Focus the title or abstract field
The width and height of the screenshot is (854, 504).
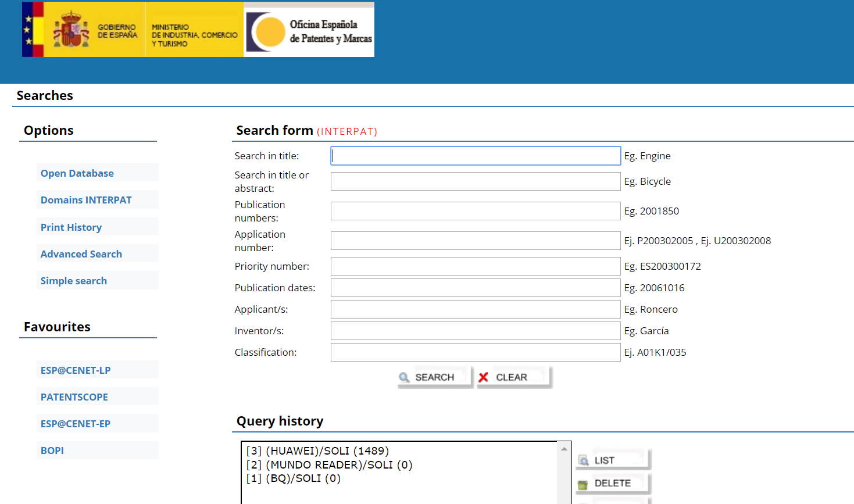pyautogui.click(x=476, y=181)
